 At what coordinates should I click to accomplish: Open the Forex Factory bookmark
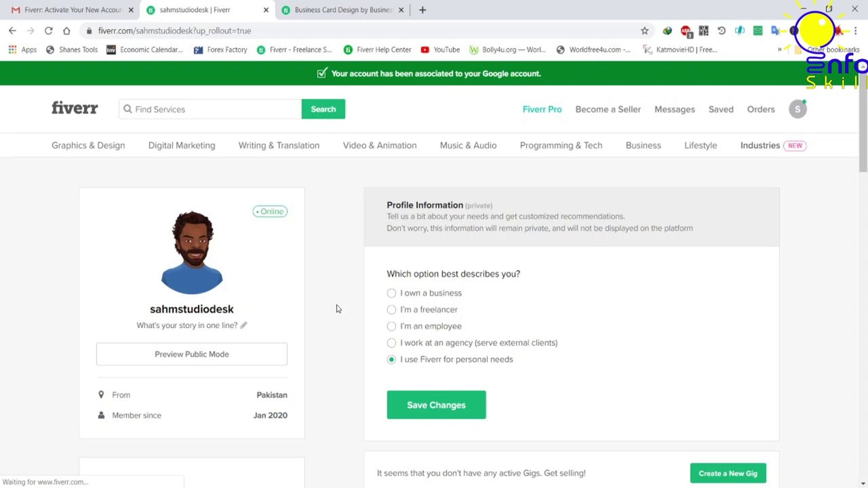[220, 49]
